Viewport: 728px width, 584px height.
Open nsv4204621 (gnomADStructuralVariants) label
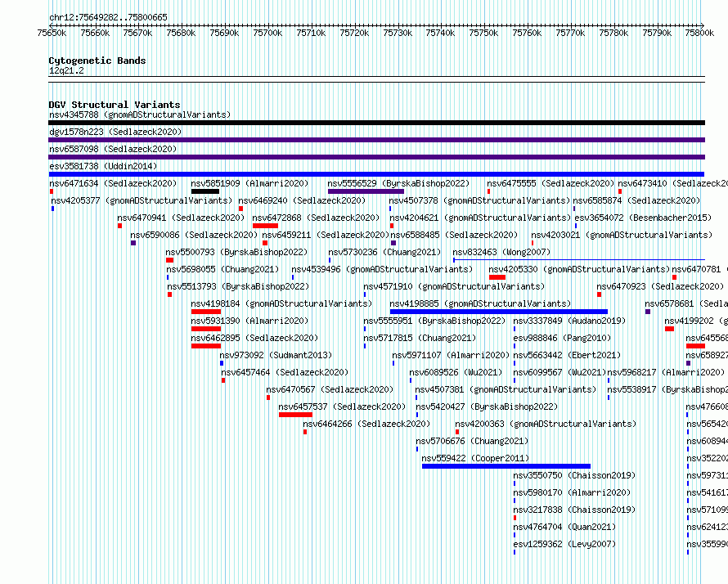pyautogui.click(x=480, y=218)
